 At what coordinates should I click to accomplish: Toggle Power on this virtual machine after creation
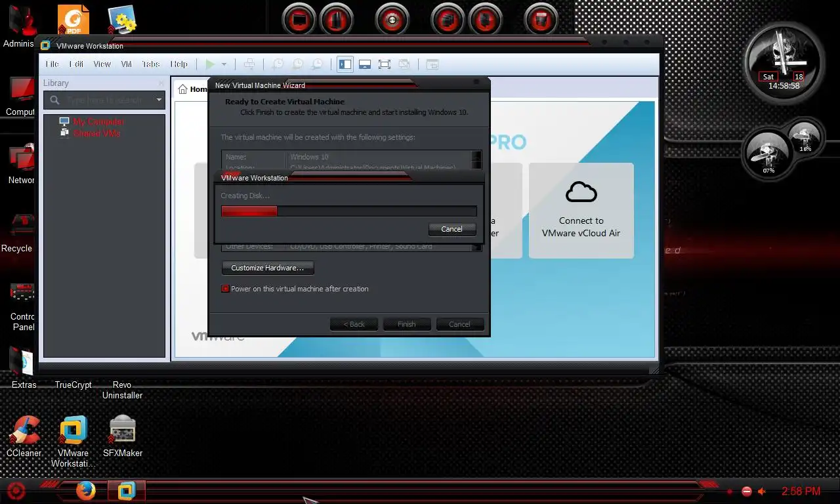click(226, 289)
